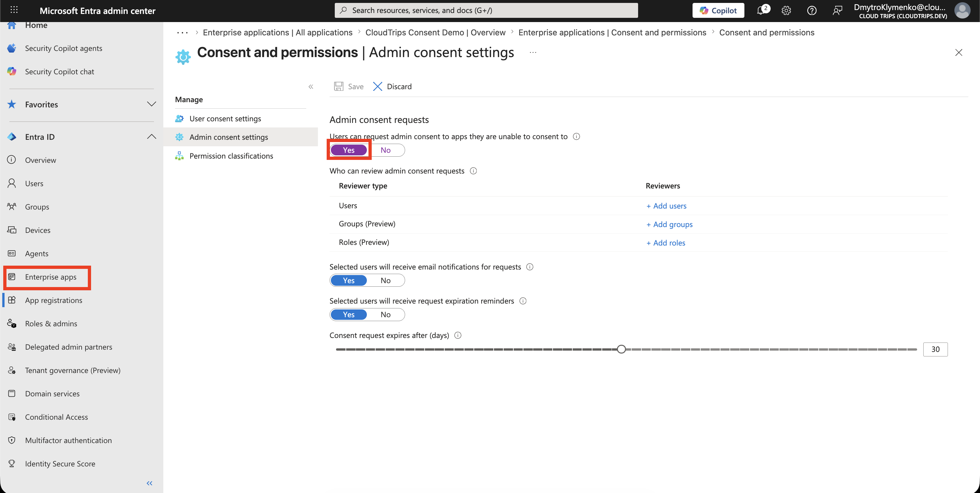
Task: Expand the Favorites section
Action: coord(151,104)
